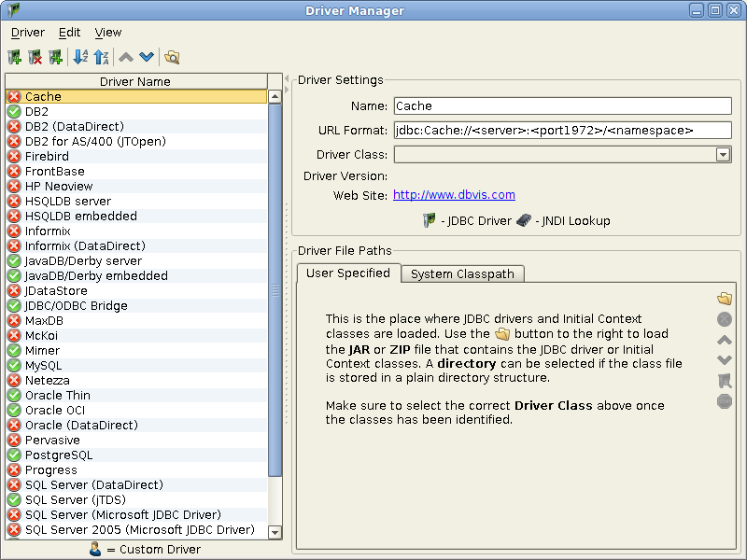Click the copy driver toolbar icon
Screen dimensions: 747x560
56,57
